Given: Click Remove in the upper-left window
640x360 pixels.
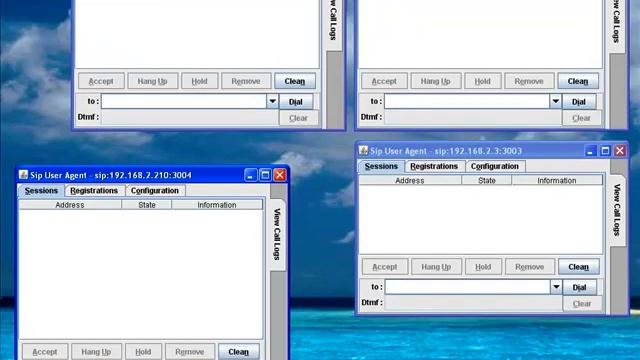Looking at the screenshot, I should click(x=246, y=81).
